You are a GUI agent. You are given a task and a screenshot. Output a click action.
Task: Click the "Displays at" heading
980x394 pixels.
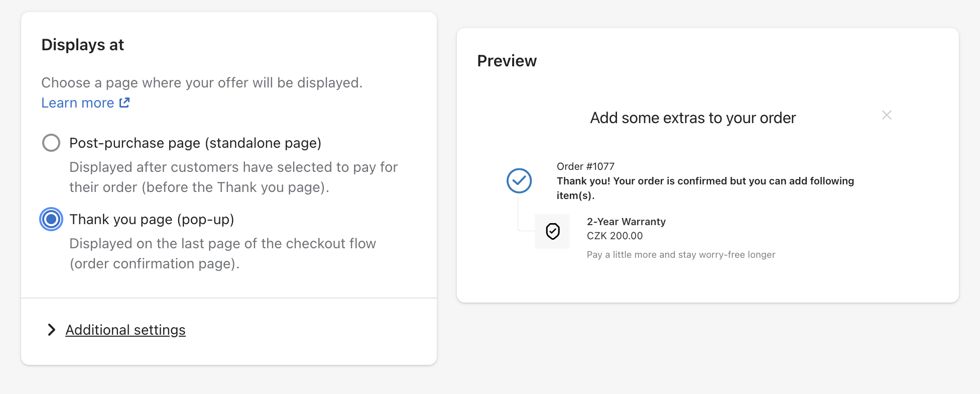tap(82, 45)
